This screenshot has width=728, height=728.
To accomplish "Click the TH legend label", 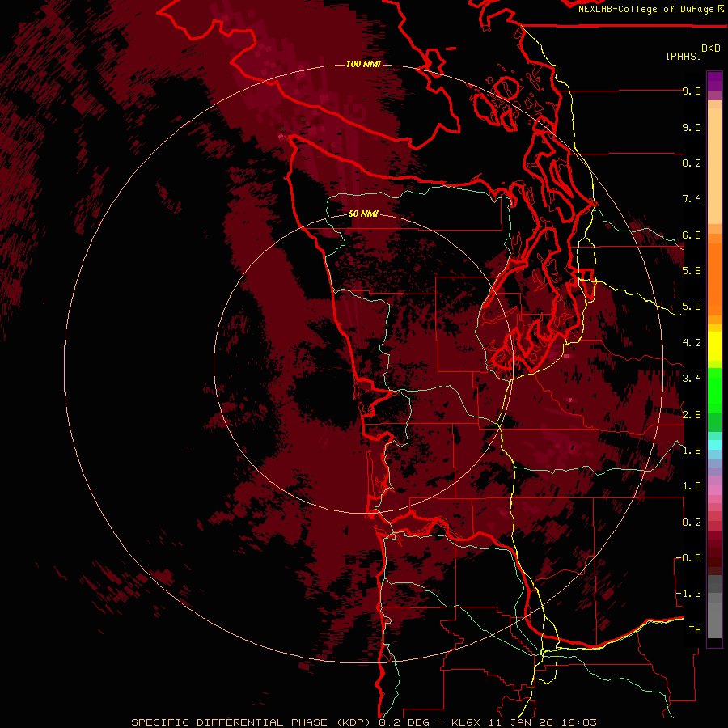I will point(695,630).
